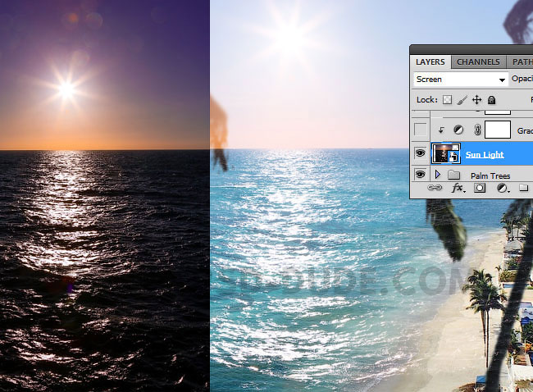Create a new group using folder icon
Screen dimensions: 533x392
pos(522,188)
